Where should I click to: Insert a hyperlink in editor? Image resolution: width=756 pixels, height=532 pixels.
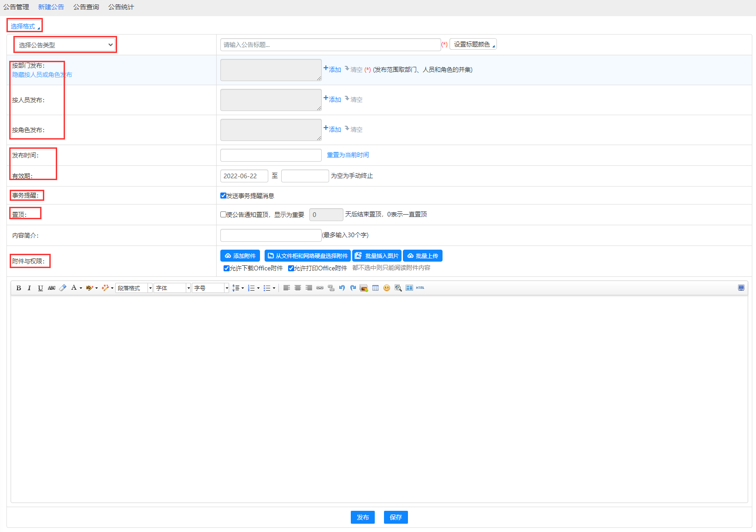(x=320, y=288)
